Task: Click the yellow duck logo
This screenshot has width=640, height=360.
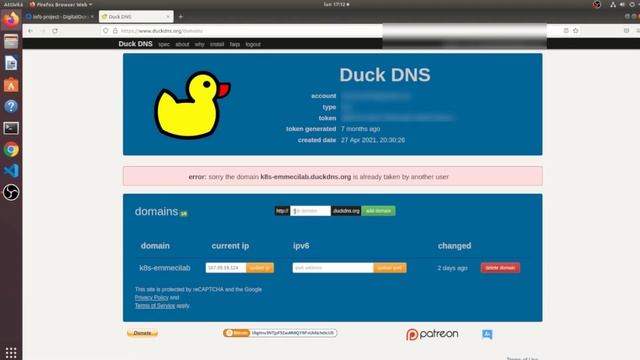Action: pos(192,104)
